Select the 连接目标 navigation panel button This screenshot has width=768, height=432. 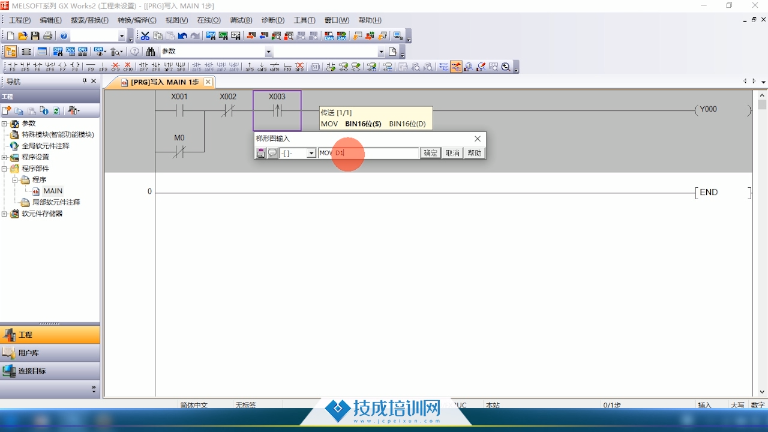50,371
